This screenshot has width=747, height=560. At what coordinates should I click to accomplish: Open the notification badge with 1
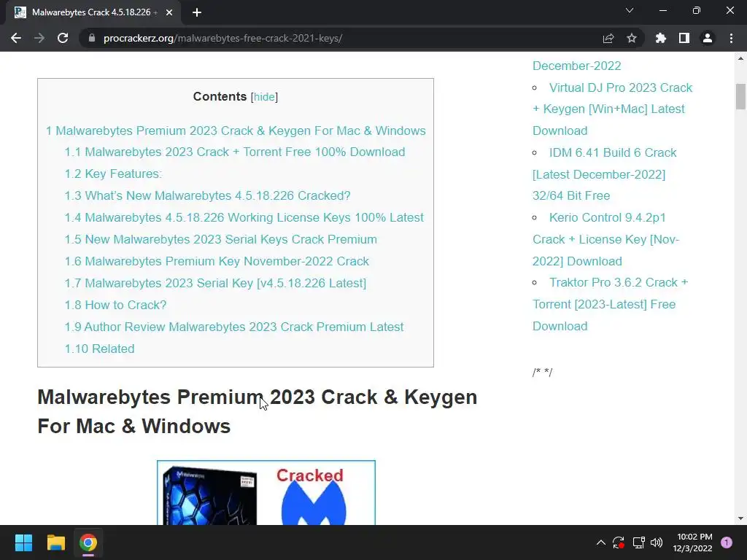click(x=727, y=542)
